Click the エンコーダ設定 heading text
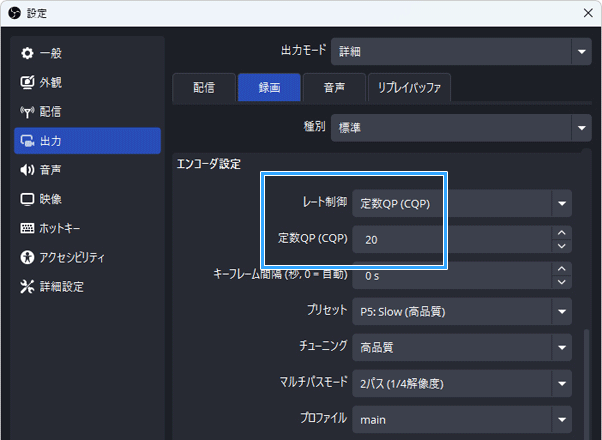This screenshot has height=440, width=602. pyautogui.click(x=208, y=164)
